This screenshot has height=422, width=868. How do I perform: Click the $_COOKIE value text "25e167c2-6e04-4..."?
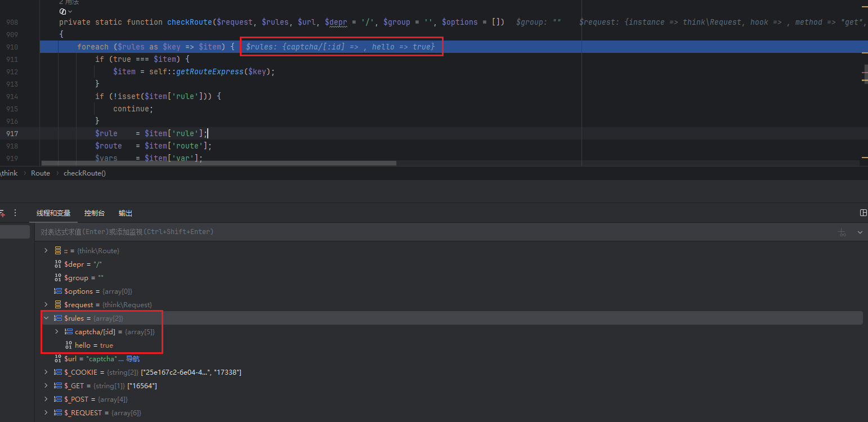[176, 372]
